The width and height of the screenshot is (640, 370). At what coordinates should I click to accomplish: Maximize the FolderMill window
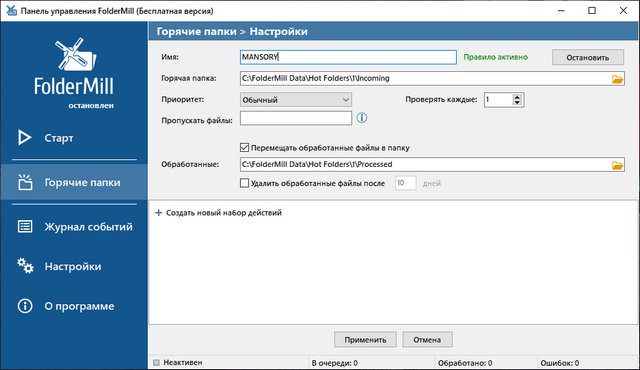[592, 11]
